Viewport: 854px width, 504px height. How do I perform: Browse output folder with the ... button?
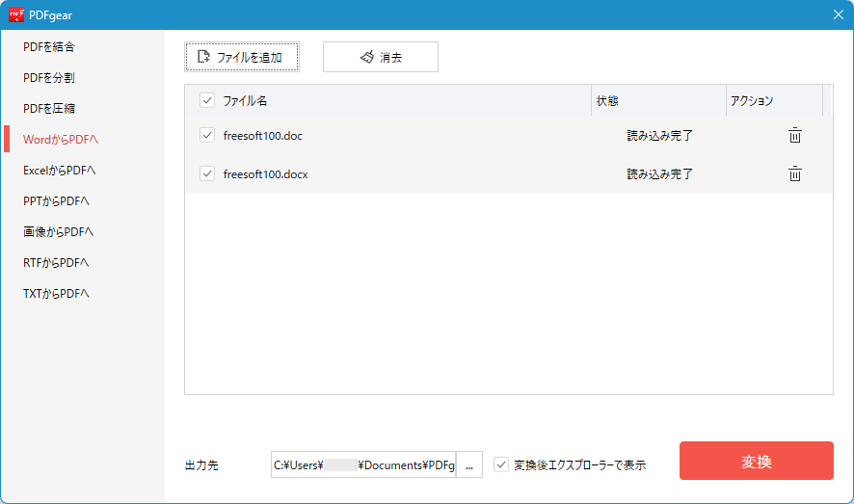[x=469, y=464]
